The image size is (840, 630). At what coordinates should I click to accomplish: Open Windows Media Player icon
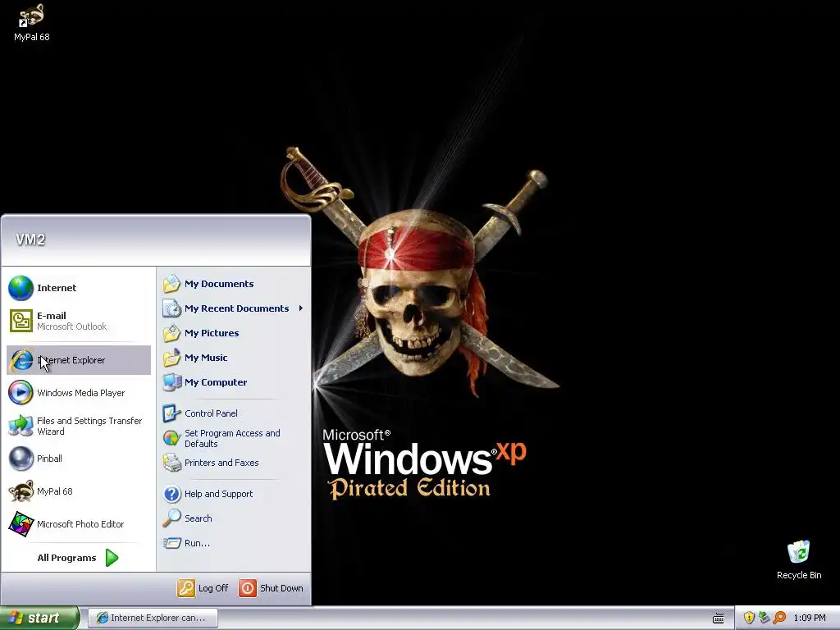tap(21, 393)
